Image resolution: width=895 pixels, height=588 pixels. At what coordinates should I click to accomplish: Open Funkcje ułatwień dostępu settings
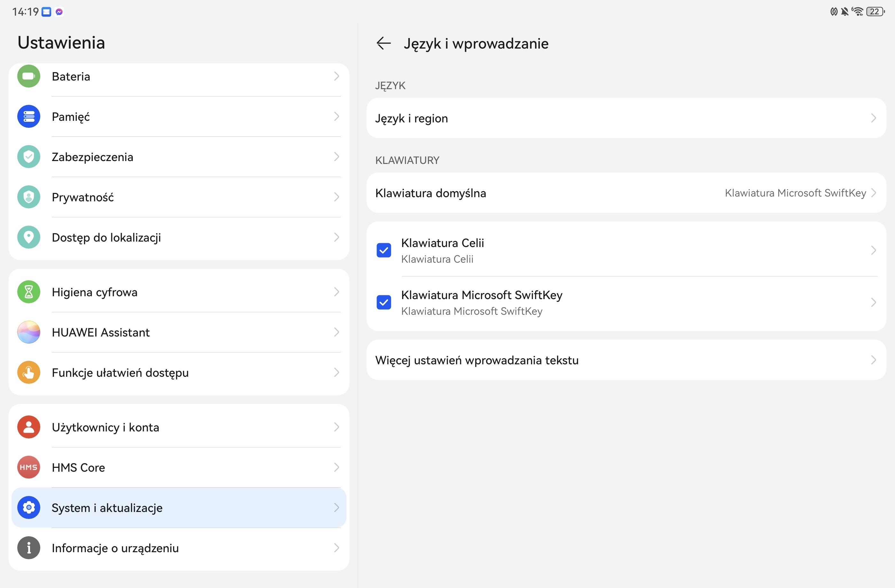179,372
